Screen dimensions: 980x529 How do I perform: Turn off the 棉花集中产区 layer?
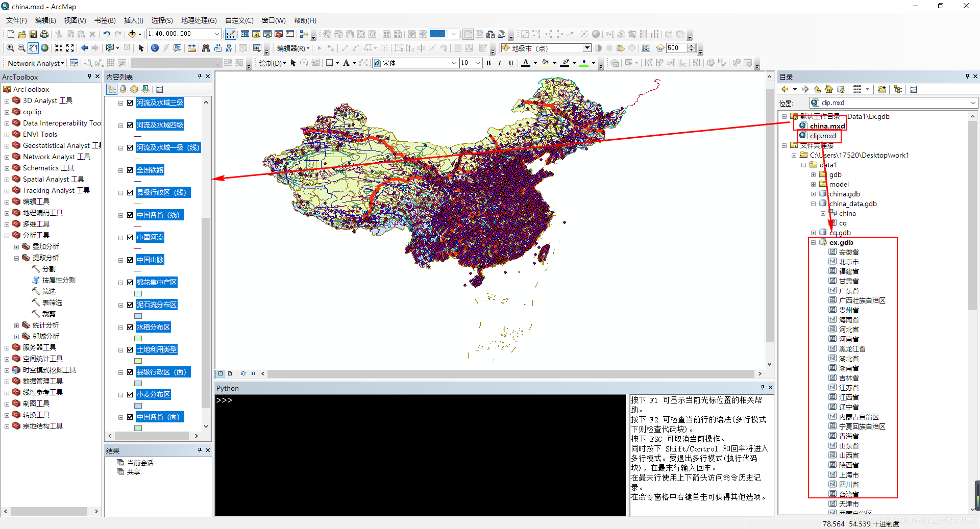coord(130,282)
